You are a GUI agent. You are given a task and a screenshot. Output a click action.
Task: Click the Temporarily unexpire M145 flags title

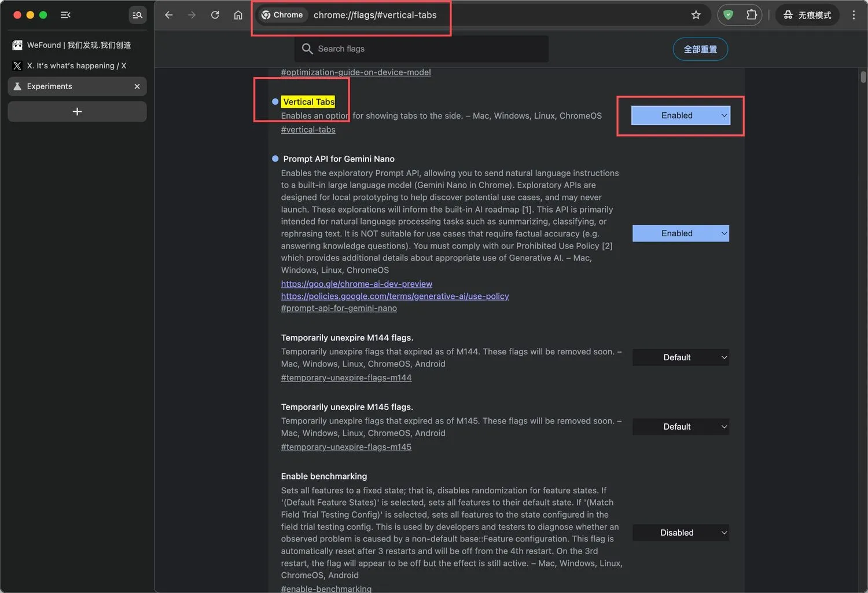[347, 407]
